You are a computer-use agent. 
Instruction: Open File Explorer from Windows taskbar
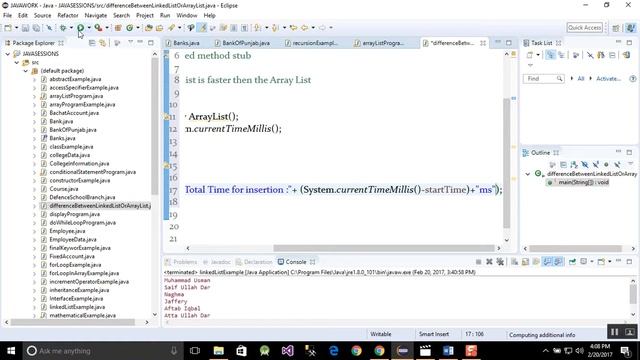click(x=219, y=351)
